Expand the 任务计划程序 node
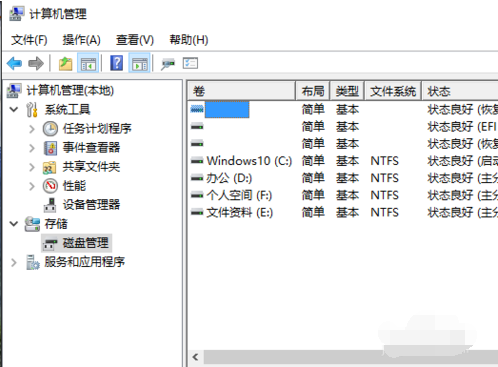The height and width of the screenshot is (367, 498). click(x=32, y=129)
